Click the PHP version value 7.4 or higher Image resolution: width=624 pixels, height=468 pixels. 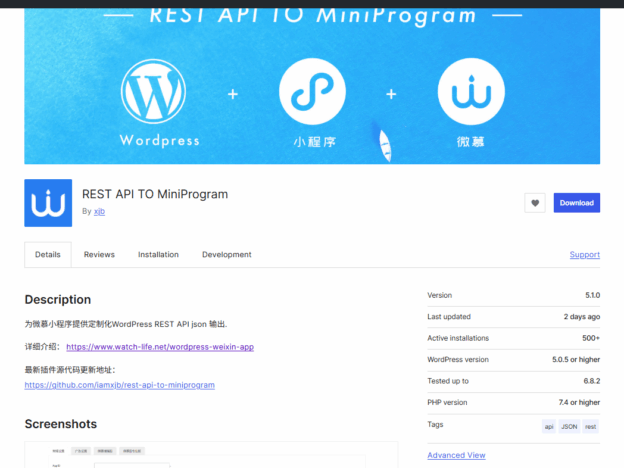click(579, 403)
